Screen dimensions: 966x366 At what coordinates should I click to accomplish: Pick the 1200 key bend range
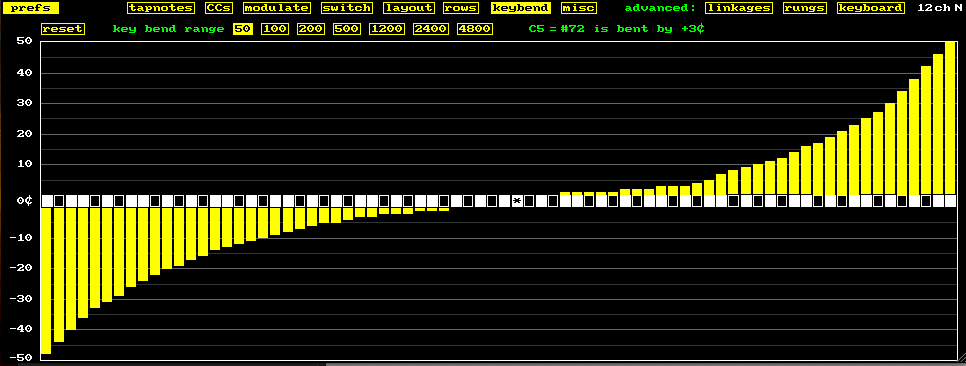point(387,29)
